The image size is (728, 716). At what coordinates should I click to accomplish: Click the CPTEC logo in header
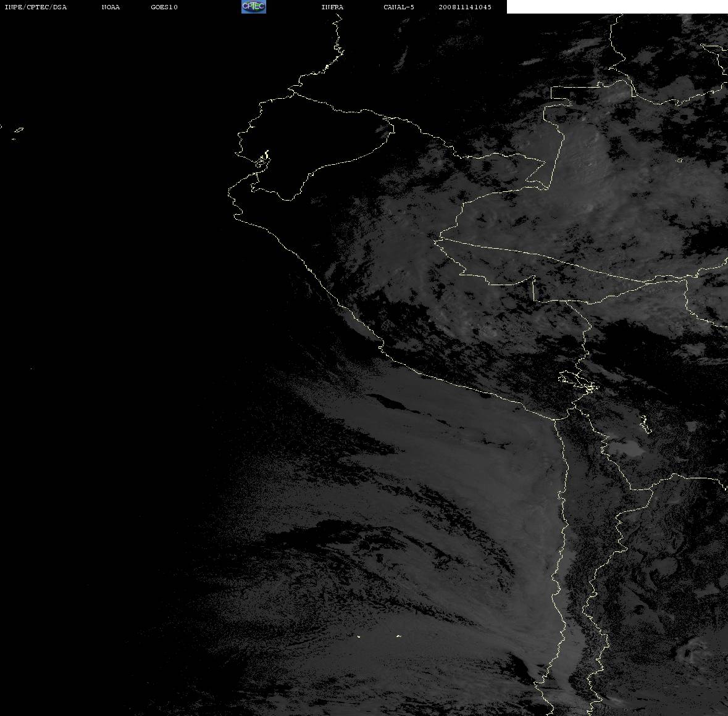click(x=254, y=7)
